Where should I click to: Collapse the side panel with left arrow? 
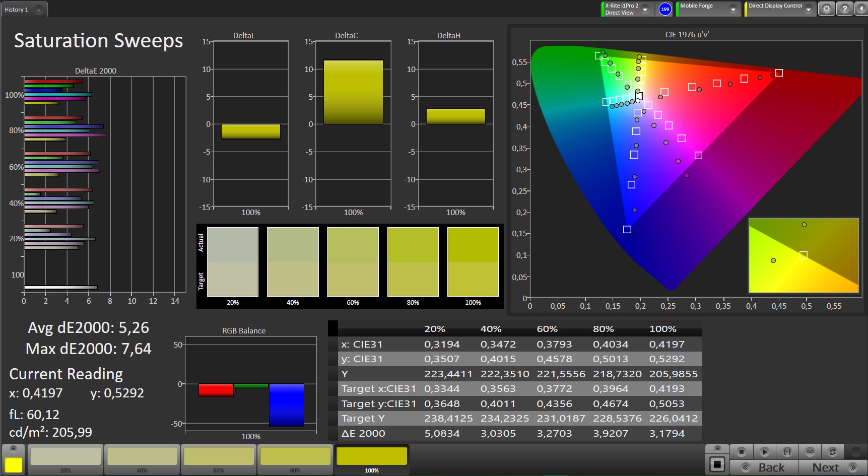click(x=861, y=9)
